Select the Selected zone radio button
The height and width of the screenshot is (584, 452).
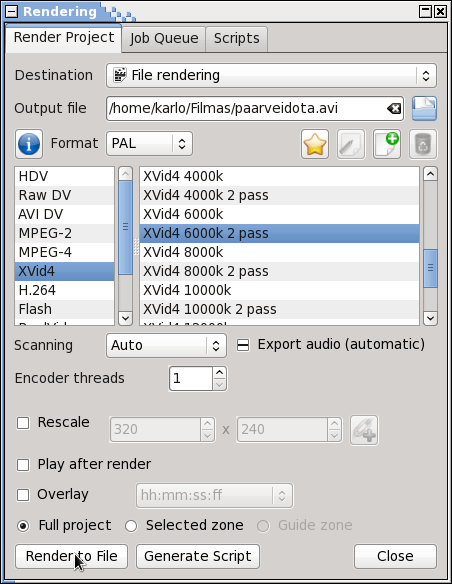click(x=131, y=526)
